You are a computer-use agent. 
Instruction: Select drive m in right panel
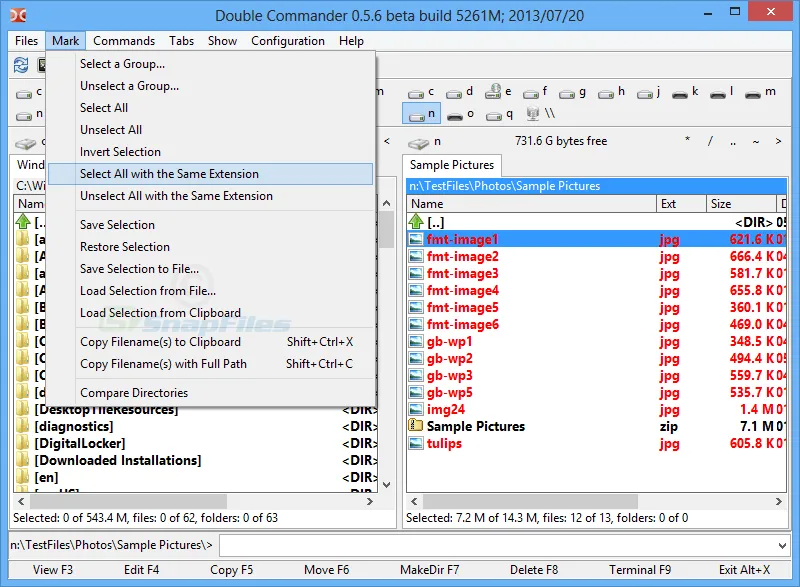(x=760, y=92)
